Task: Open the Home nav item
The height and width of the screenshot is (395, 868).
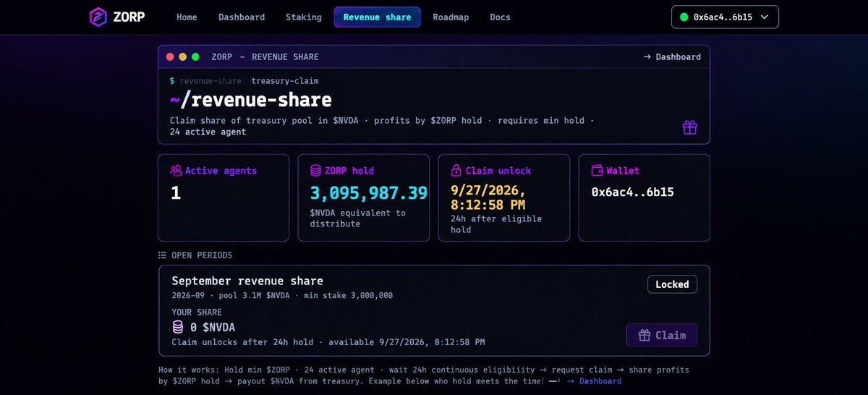Action: pos(187,17)
